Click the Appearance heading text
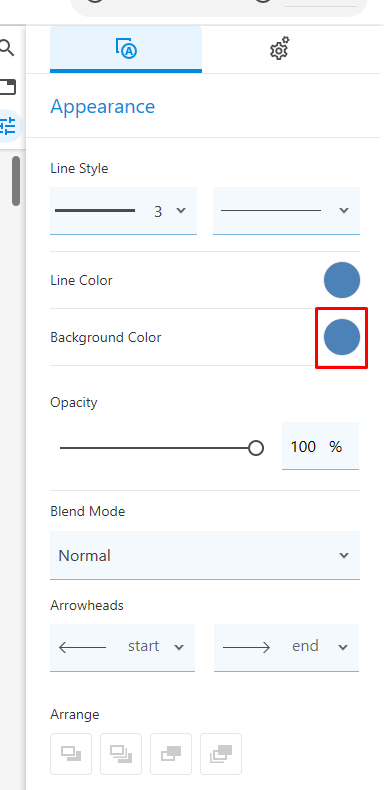The image size is (384, 790). coord(103,106)
